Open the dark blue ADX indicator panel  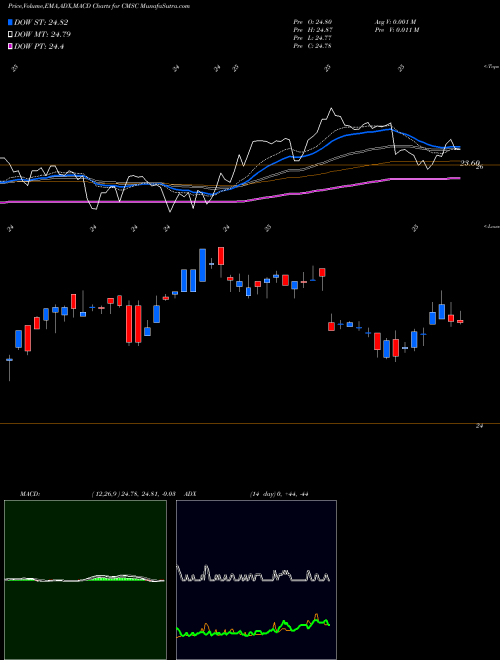click(256, 580)
